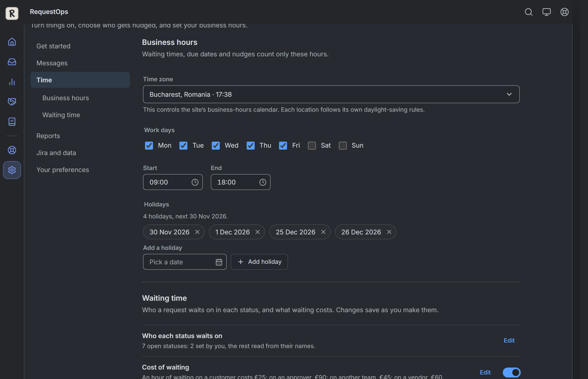Enable Sat as a work day
Viewport: 588px width, 379px height.
312,145
